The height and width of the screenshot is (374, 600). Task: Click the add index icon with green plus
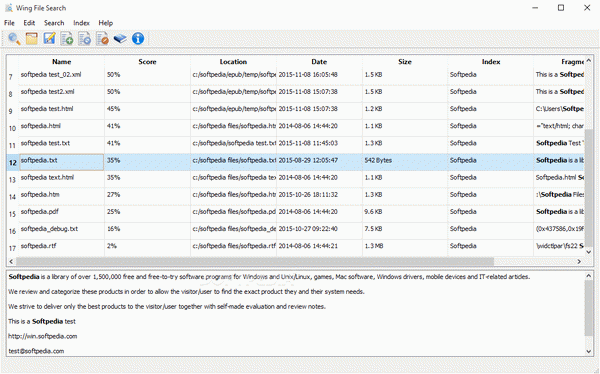point(67,39)
